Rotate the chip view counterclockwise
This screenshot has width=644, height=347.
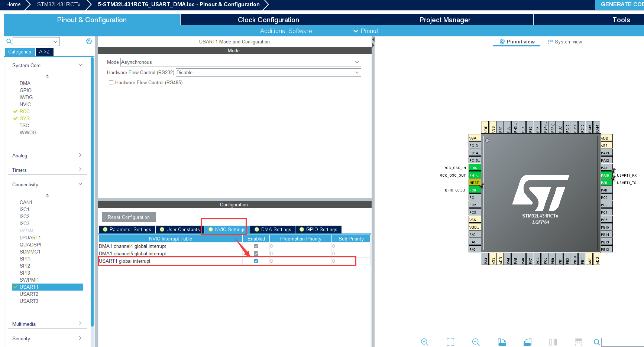pos(527,342)
